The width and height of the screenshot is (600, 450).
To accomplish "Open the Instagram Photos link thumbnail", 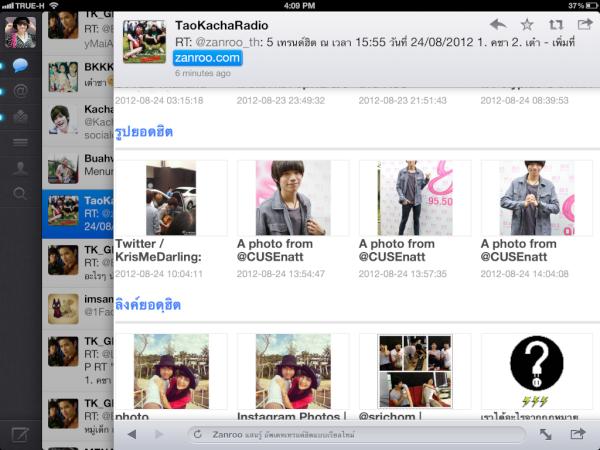I will [293, 371].
